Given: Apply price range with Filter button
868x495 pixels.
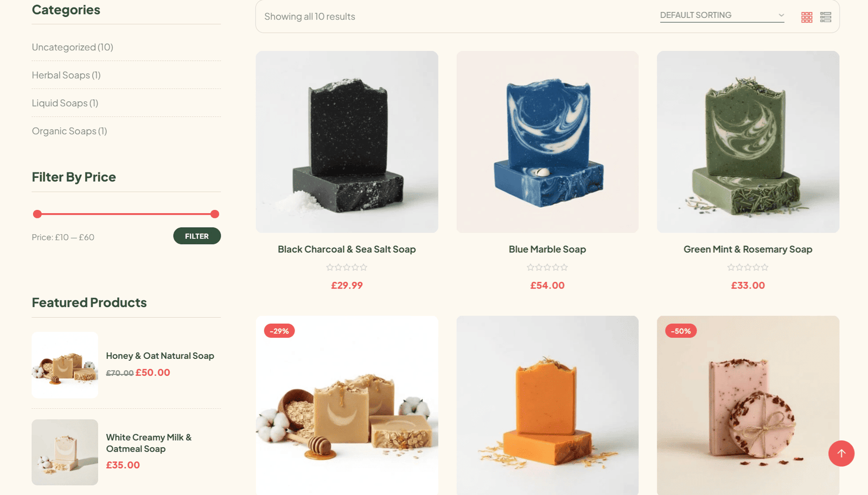Looking at the screenshot, I should [197, 236].
